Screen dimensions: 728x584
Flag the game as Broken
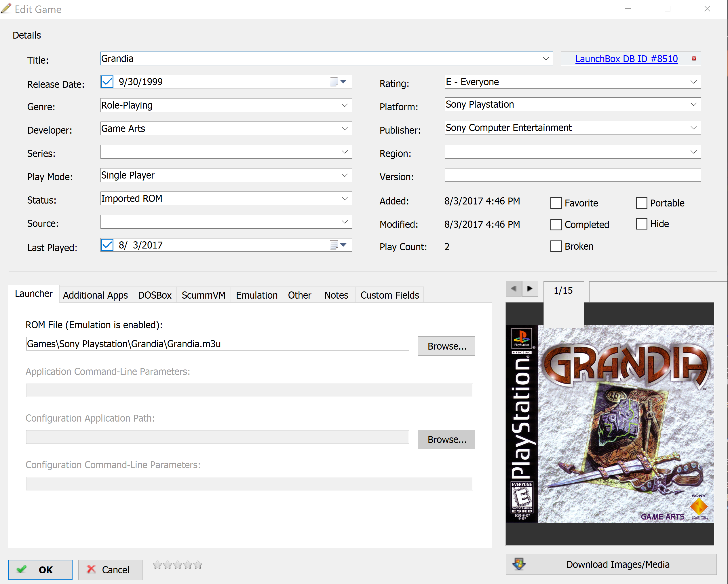(556, 246)
